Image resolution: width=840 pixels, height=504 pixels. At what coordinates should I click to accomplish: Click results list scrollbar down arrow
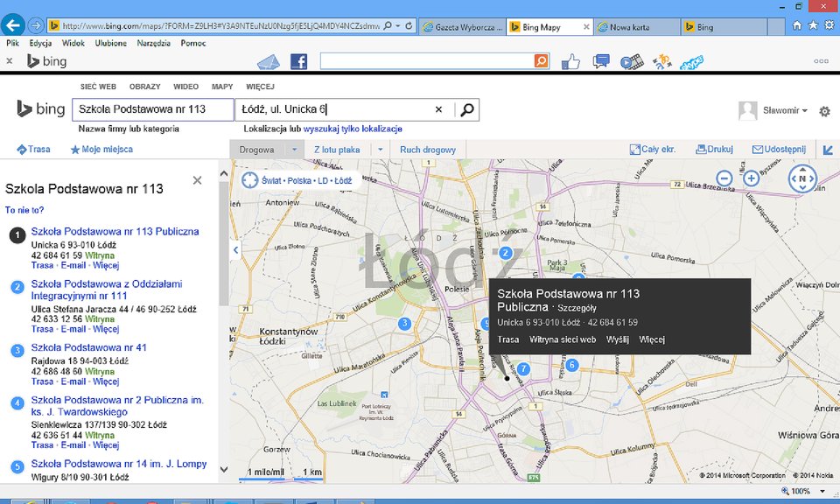pos(224,470)
